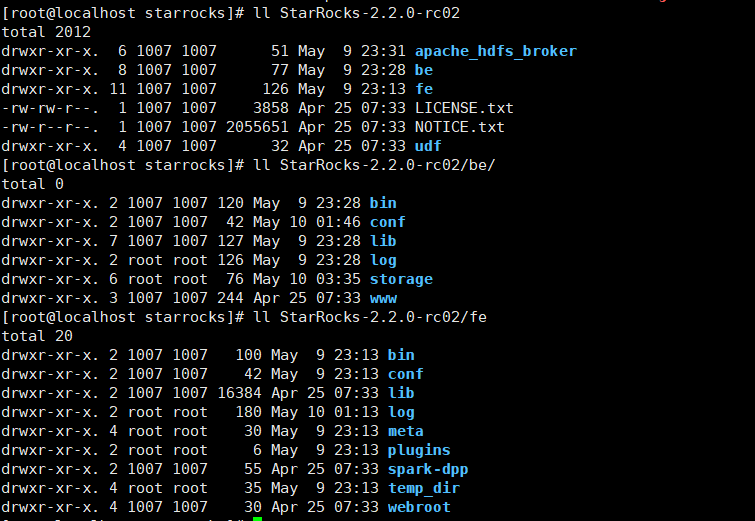Click the text 'total 2012'
Viewport: 755px width, 521px height.
(x=46, y=32)
